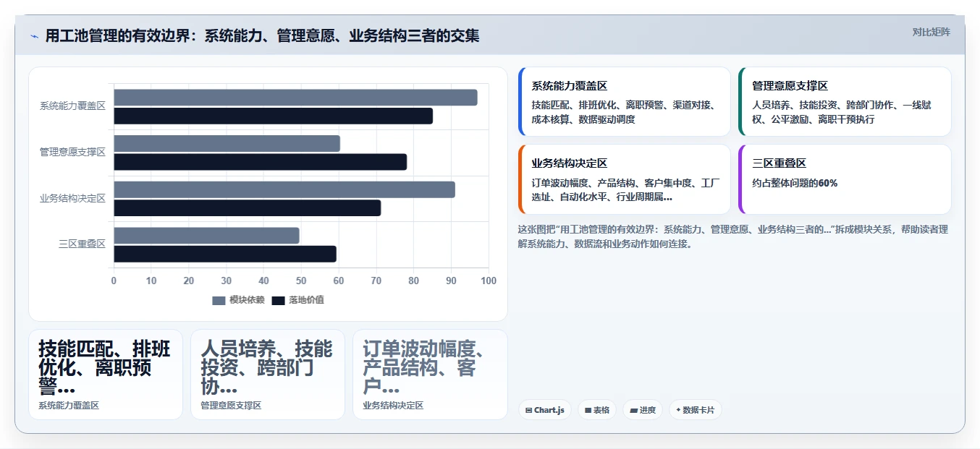Toggle the 模块依赖 legend swatch
This screenshot has width=980, height=449.
coord(219,300)
